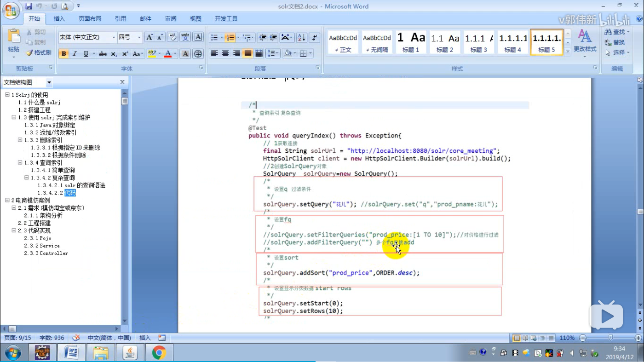Open Java EE IDE from taskbar
Screen dimensions: 644x362
[x=42, y=353]
